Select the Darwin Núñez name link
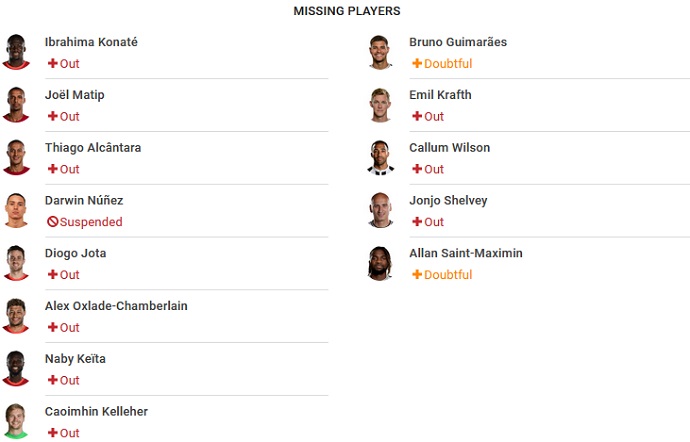Screen dimensions: 690x442 pos(84,200)
